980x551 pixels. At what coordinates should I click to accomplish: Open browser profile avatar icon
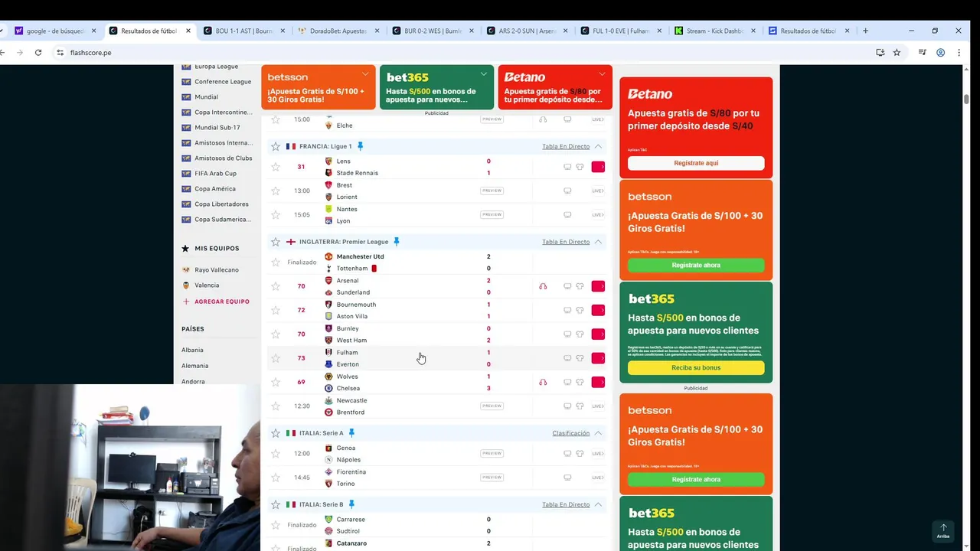(x=940, y=53)
